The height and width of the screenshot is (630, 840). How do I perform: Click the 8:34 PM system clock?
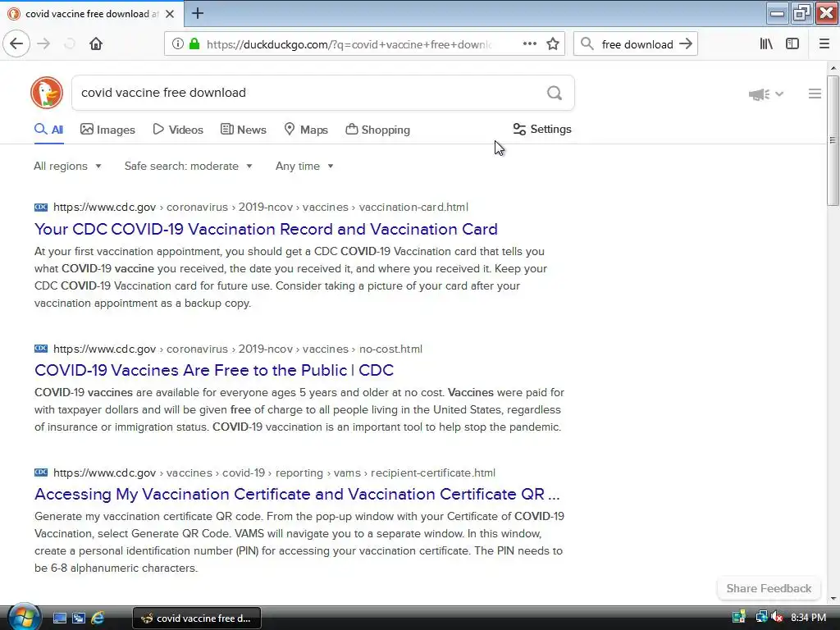808,618
